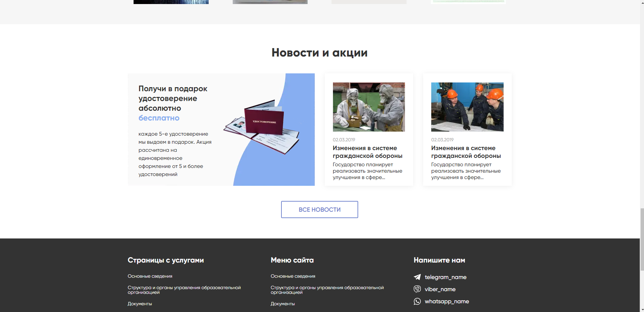Click the WhatsApp icon
The width and height of the screenshot is (644, 312).
417,301
